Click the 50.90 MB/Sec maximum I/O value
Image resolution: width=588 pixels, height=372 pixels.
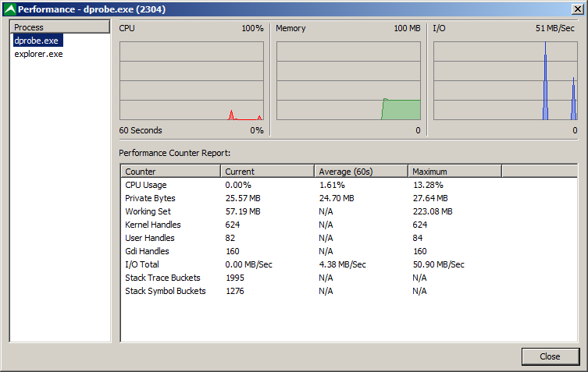438,264
